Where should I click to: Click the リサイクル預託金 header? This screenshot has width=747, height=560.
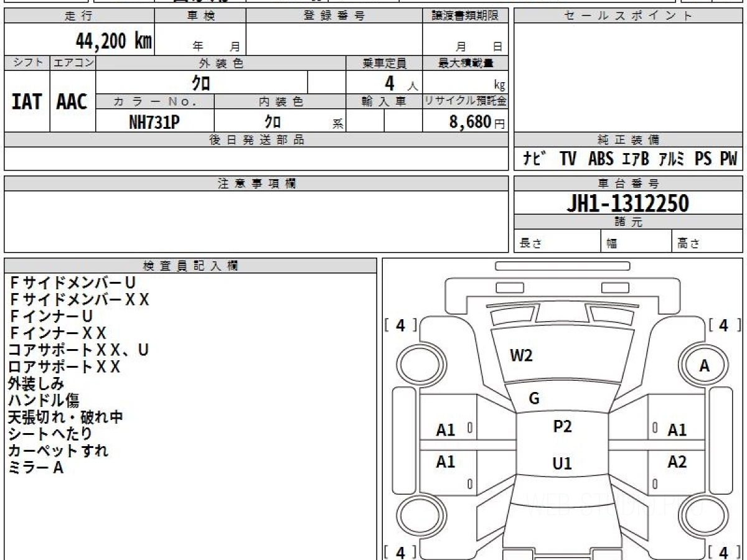(x=466, y=101)
